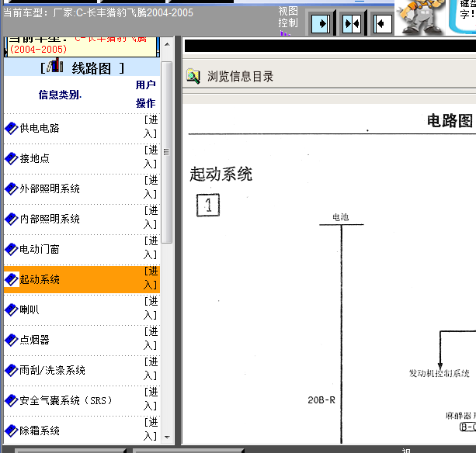
Task: Click the blue book icon for 起动系统
Action: [12, 279]
